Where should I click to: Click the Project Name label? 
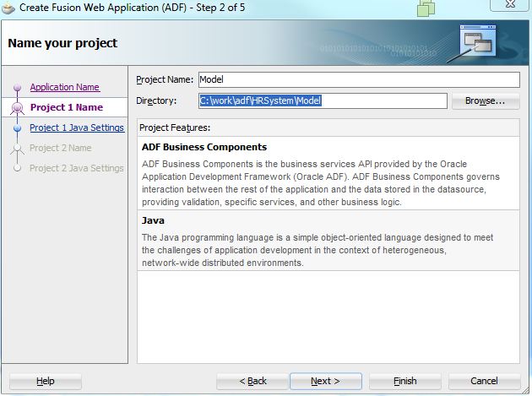click(x=165, y=79)
